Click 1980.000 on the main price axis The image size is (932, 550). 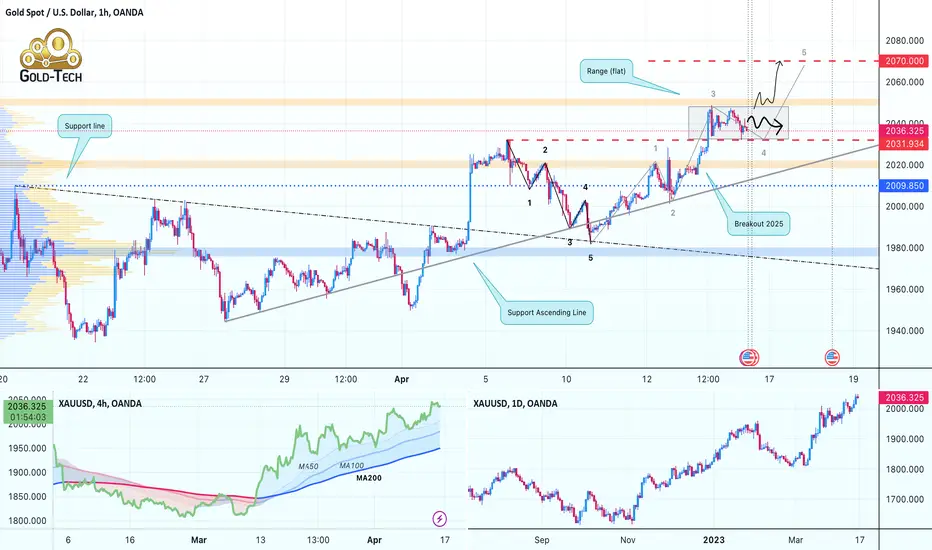[905, 248]
